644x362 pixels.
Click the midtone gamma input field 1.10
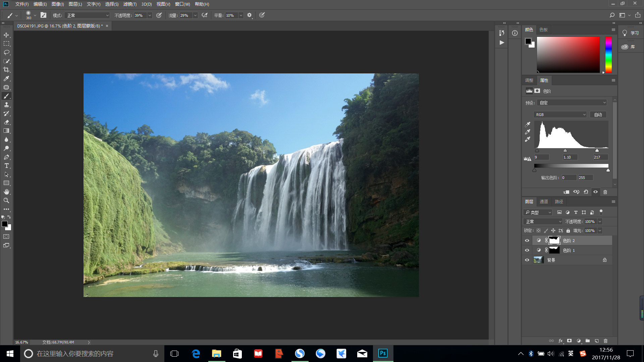click(570, 157)
